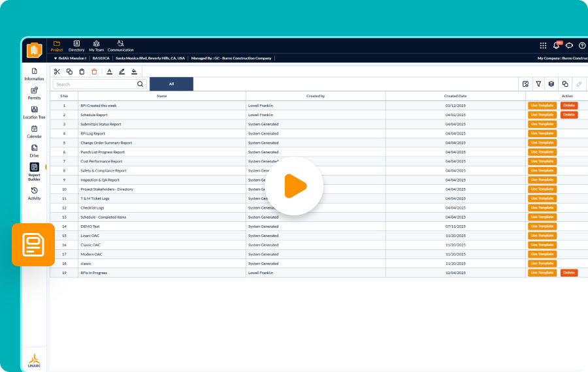The height and width of the screenshot is (372, 588).
Task: Click the Created Date column header
Action: point(455,96)
